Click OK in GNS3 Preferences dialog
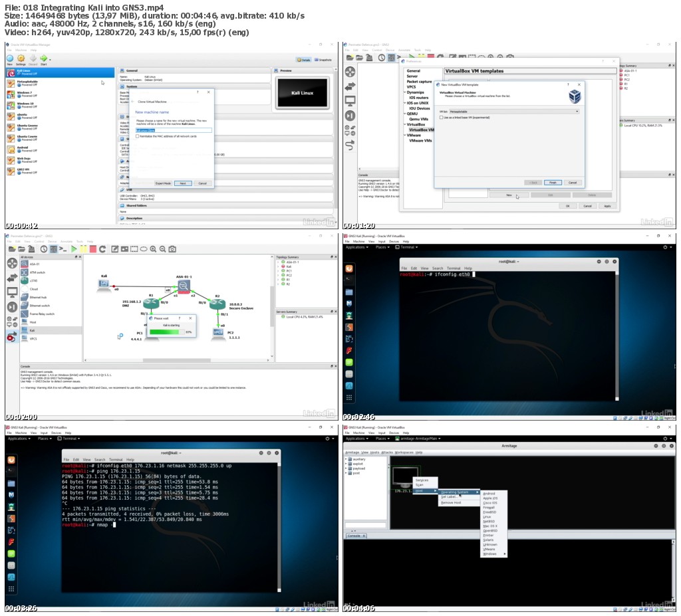The image size is (681, 616). (x=567, y=206)
